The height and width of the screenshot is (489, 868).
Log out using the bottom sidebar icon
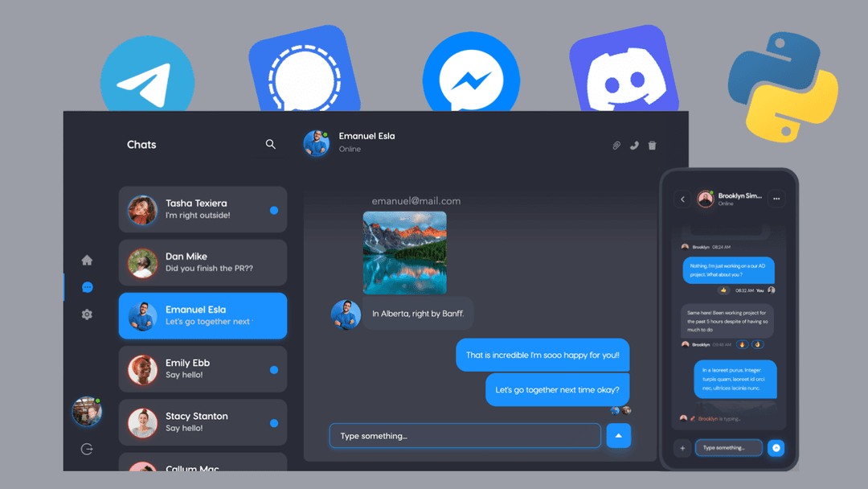(x=87, y=449)
